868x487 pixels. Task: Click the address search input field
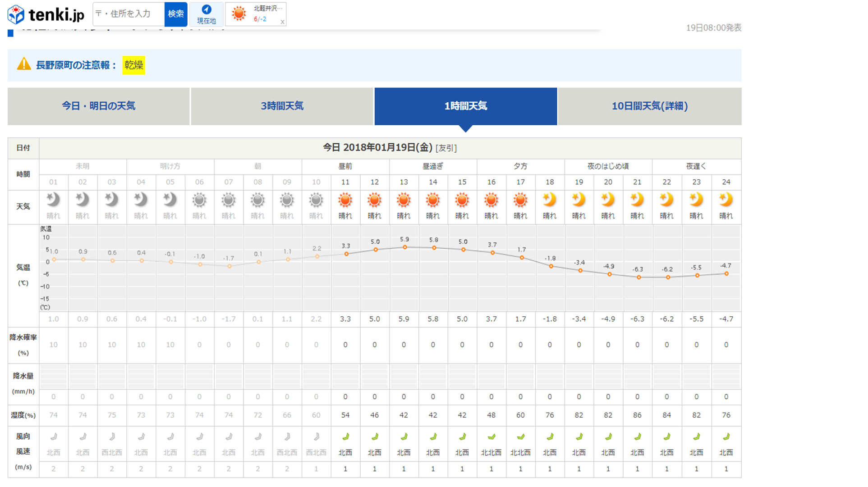point(129,14)
